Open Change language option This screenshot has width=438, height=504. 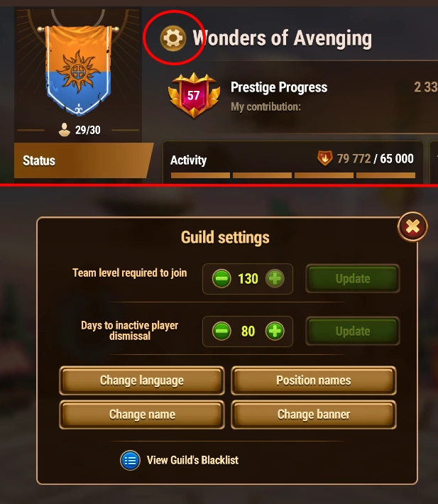coord(142,380)
